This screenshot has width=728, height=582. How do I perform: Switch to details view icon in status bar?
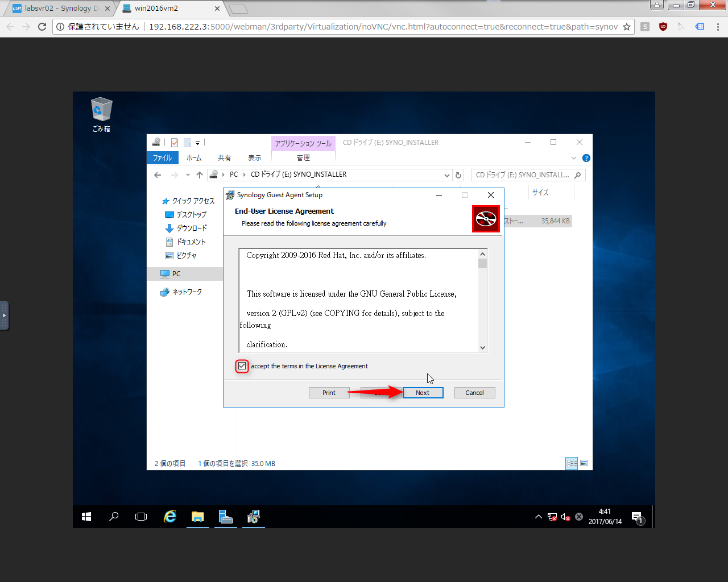pyautogui.click(x=572, y=463)
